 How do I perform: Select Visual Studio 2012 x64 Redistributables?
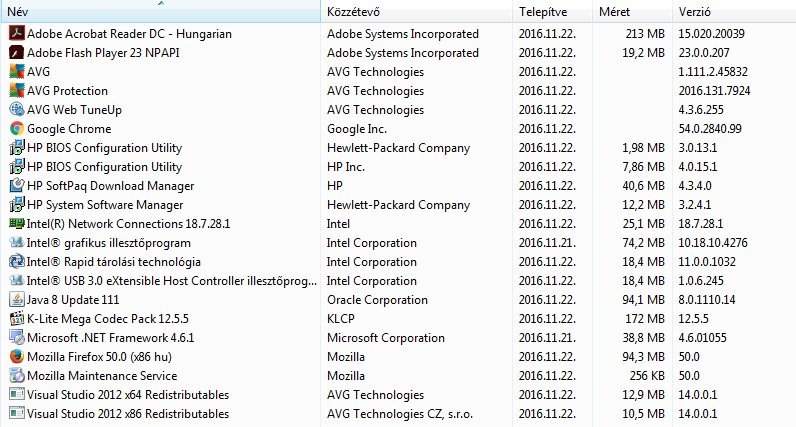tap(127, 394)
